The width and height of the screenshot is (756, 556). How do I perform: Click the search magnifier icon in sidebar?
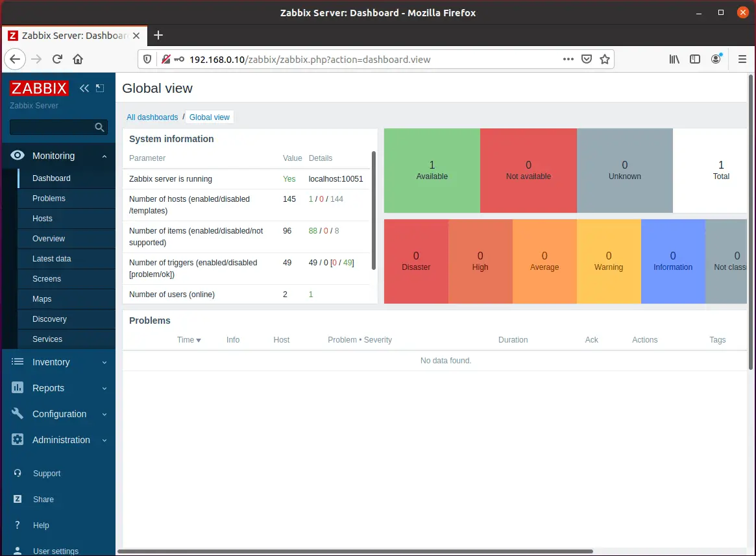pyautogui.click(x=99, y=127)
